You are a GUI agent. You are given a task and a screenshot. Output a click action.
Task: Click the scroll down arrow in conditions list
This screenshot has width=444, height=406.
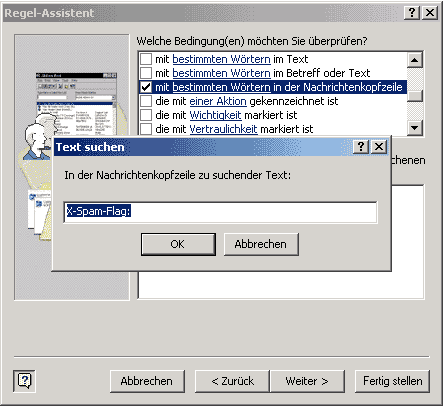(415, 128)
